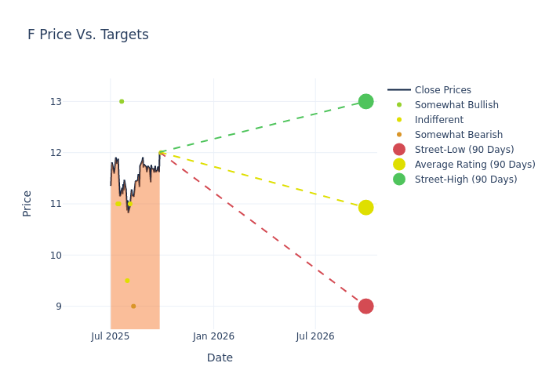Screen dimensions: 549x392
Task: Click the green Street-High marker at 13
Action: click(x=365, y=101)
